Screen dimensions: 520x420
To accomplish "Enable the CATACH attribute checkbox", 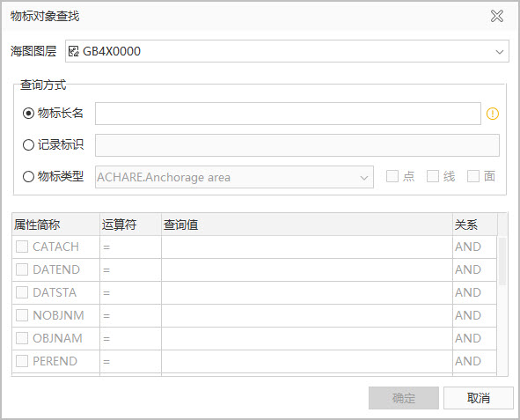I will [x=22, y=247].
